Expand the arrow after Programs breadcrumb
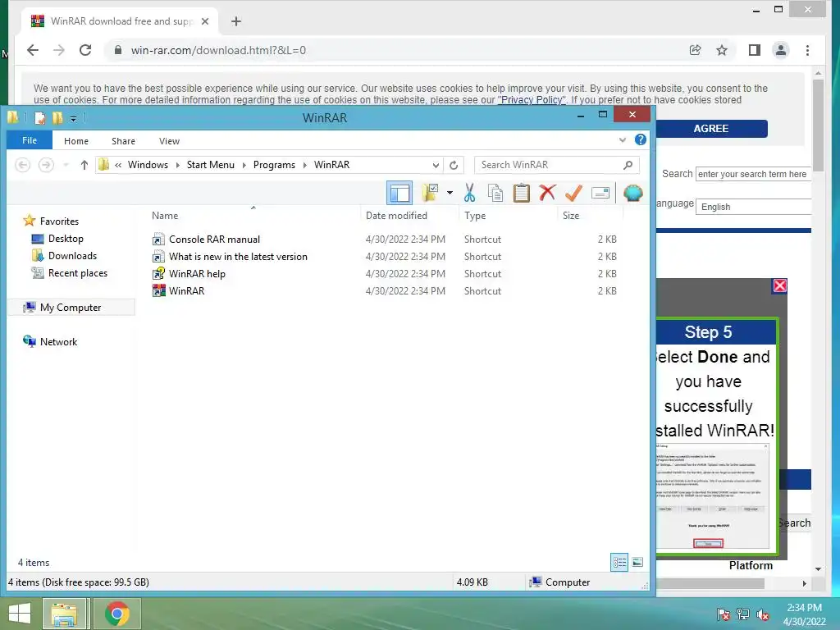Image resolution: width=840 pixels, height=630 pixels. [x=305, y=165]
